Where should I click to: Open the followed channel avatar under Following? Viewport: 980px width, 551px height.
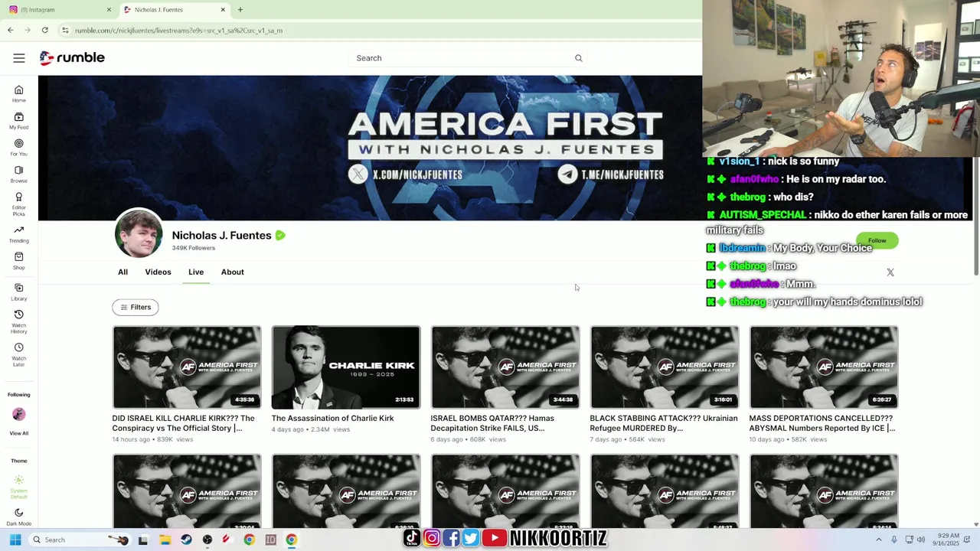tap(18, 414)
